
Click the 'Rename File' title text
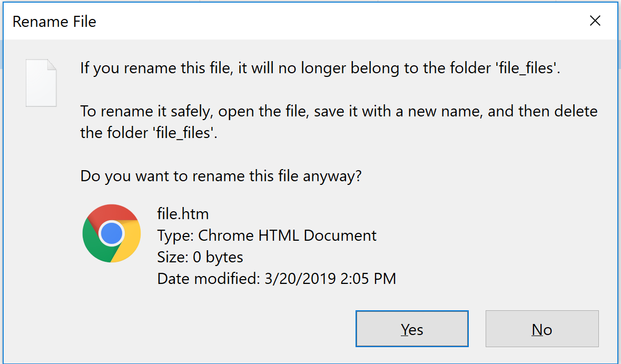(54, 22)
